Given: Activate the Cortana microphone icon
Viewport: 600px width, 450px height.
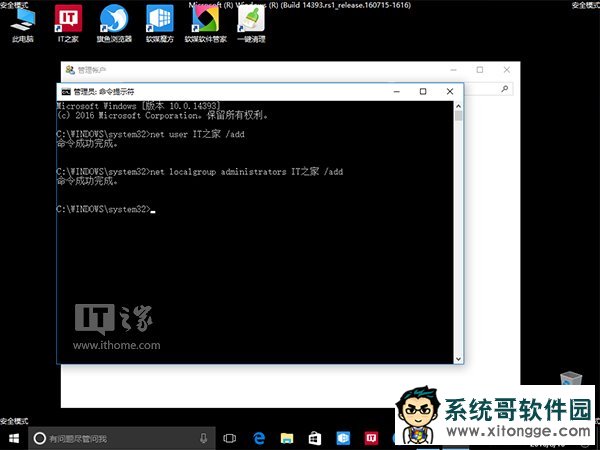Looking at the screenshot, I should 204,439.
